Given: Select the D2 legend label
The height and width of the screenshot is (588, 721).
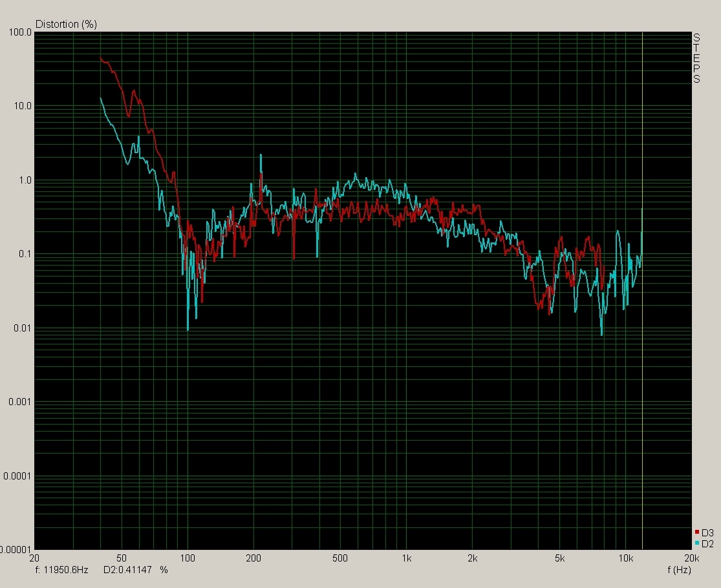Looking at the screenshot, I should (707, 543).
